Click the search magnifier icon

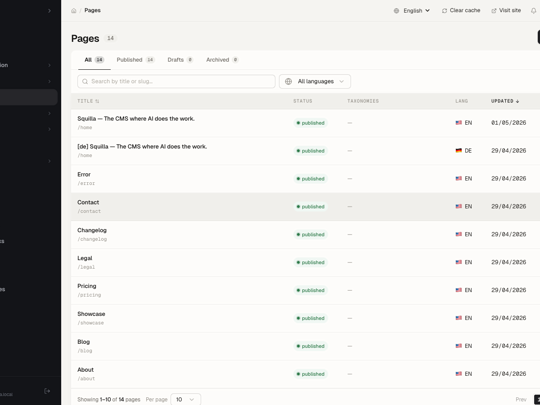pos(85,82)
